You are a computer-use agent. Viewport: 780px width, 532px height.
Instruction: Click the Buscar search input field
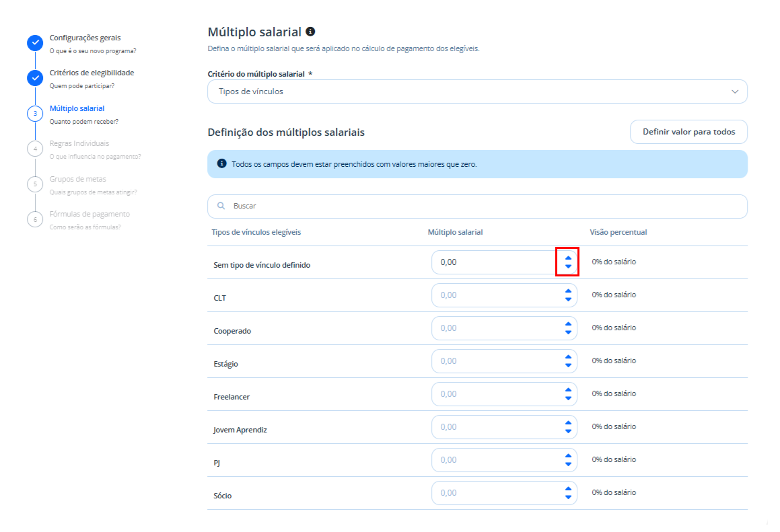(x=477, y=206)
